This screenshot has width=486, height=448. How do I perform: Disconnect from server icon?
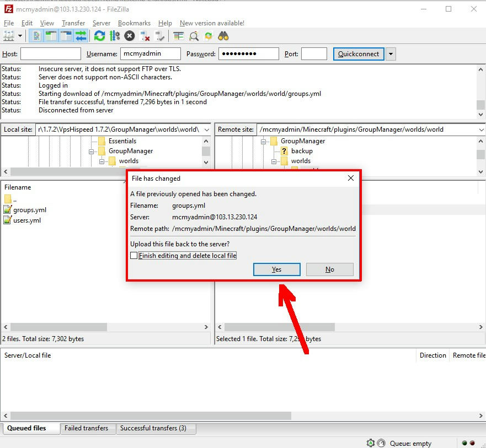pos(145,36)
